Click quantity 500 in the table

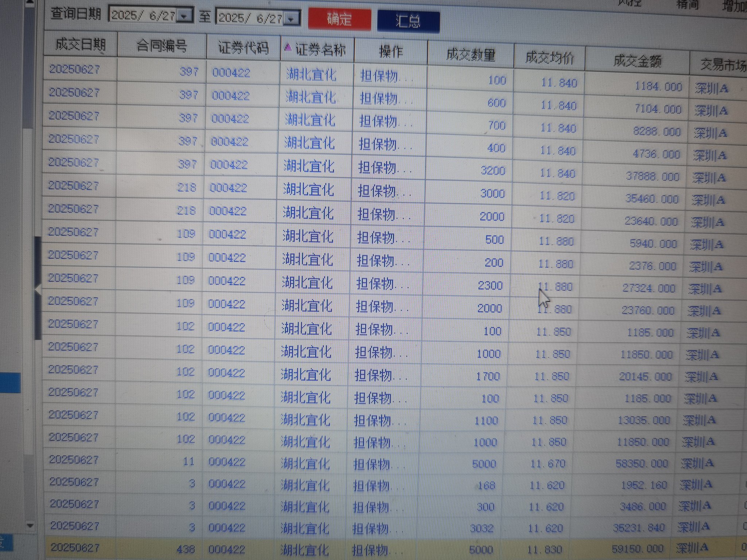(x=494, y=240)
